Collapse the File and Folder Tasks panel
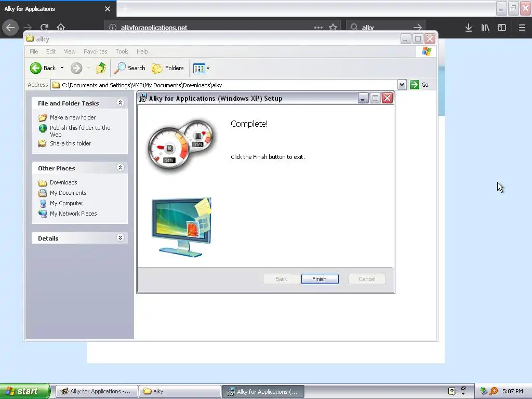The height and width of the screenshot is (399, 532). click(x=120, y=103)
